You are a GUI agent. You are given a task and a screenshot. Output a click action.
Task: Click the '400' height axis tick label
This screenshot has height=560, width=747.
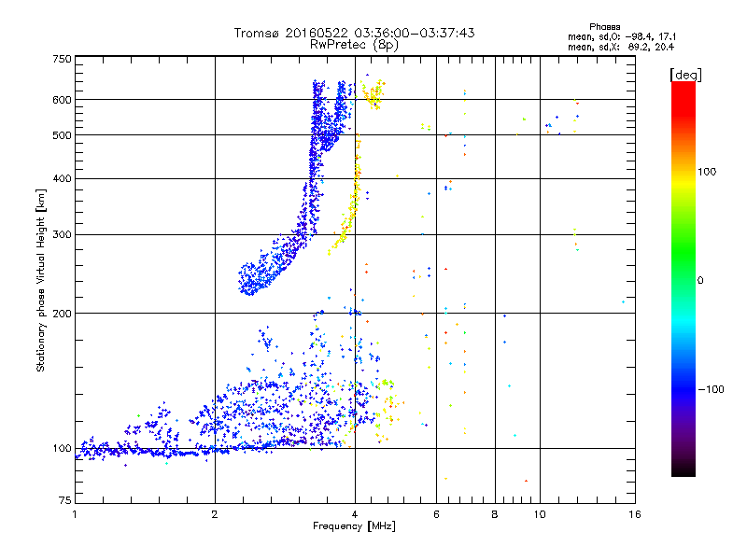(x=62, y=179)
